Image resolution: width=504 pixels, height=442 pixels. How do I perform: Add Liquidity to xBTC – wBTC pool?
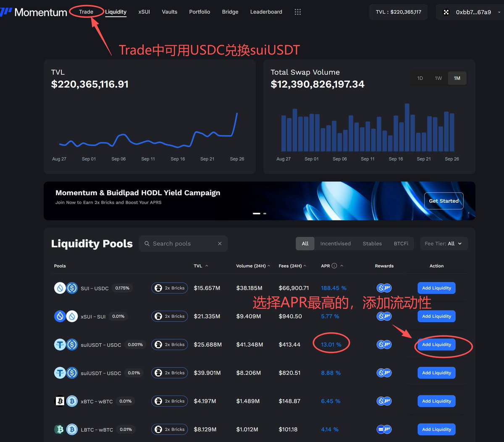436,401
